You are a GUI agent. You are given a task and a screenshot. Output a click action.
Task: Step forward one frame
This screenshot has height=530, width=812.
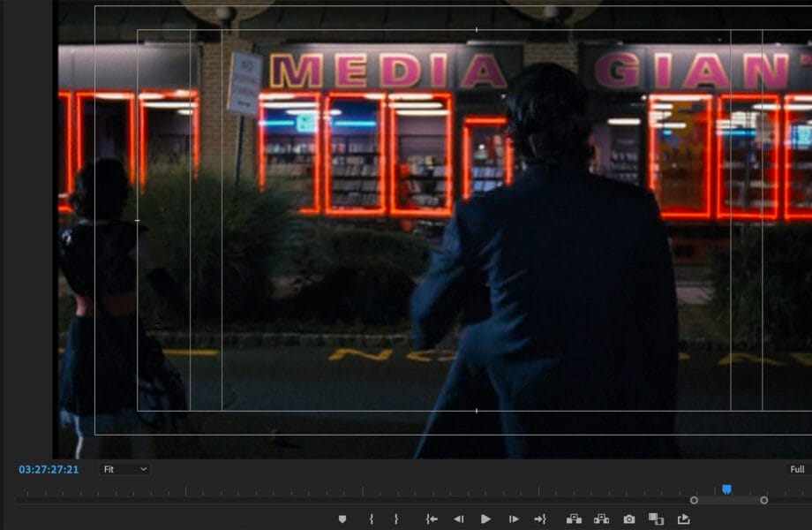(513, 519)
